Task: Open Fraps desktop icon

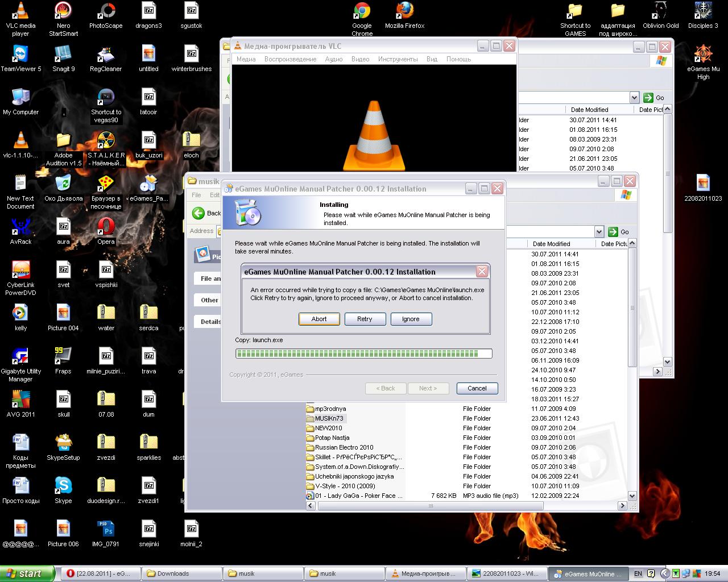Action: point(63,361)
